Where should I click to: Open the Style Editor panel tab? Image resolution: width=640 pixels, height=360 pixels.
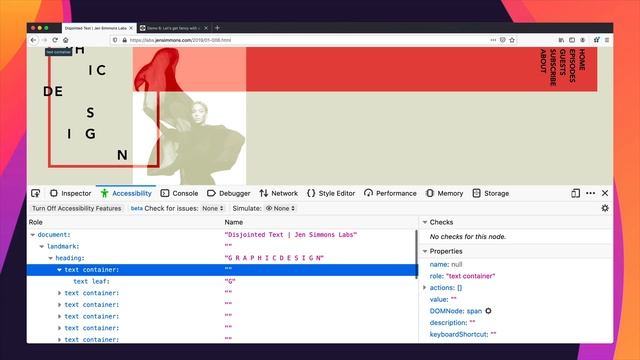tap(331, 193)
